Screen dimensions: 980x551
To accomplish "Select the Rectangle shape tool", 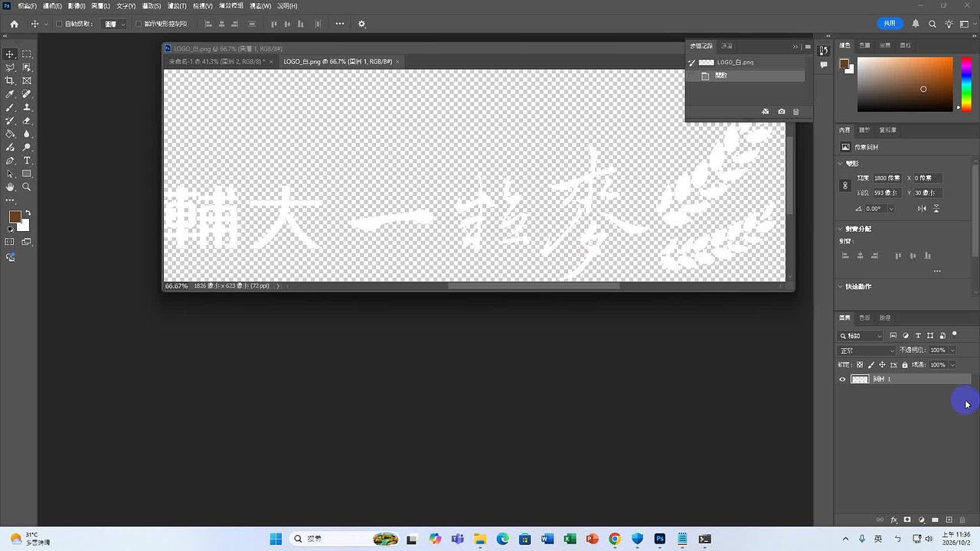I will (x=27, y=174).
